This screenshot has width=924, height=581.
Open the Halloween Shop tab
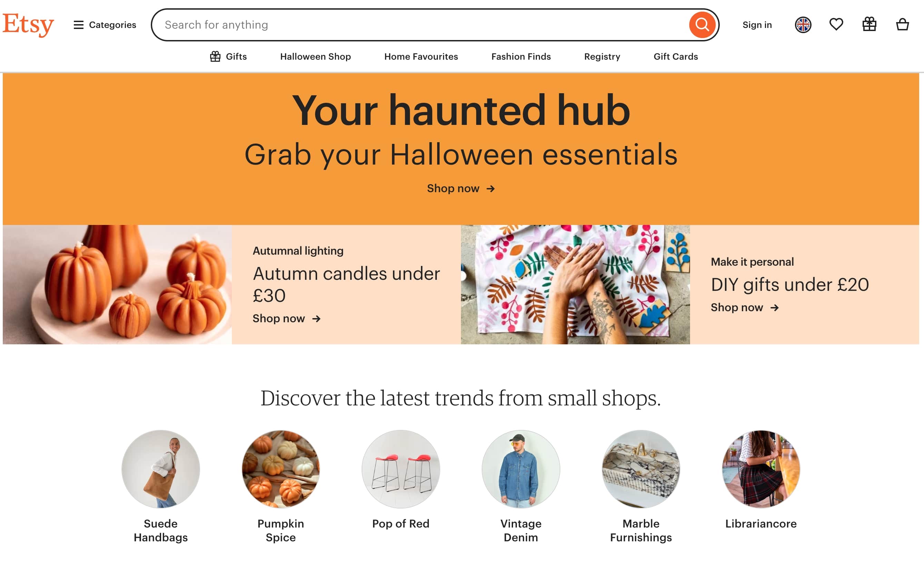315,56
